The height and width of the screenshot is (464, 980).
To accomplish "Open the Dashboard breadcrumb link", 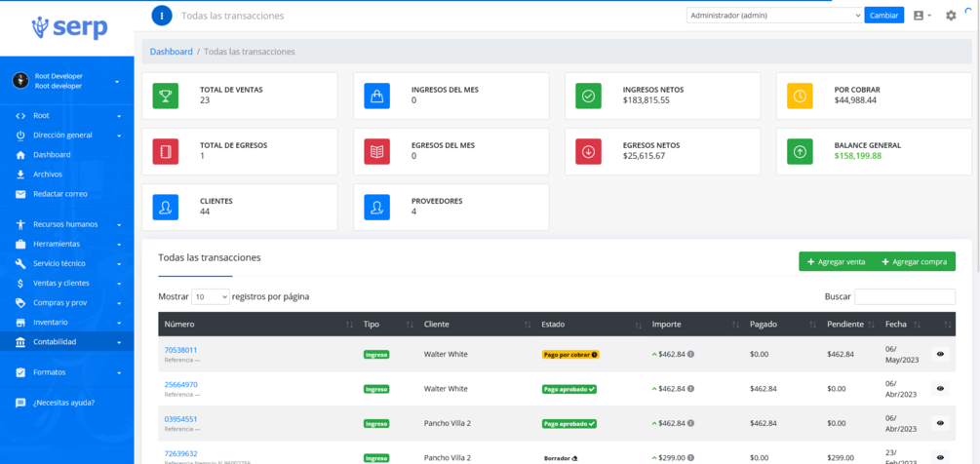I will click(172, 52).
